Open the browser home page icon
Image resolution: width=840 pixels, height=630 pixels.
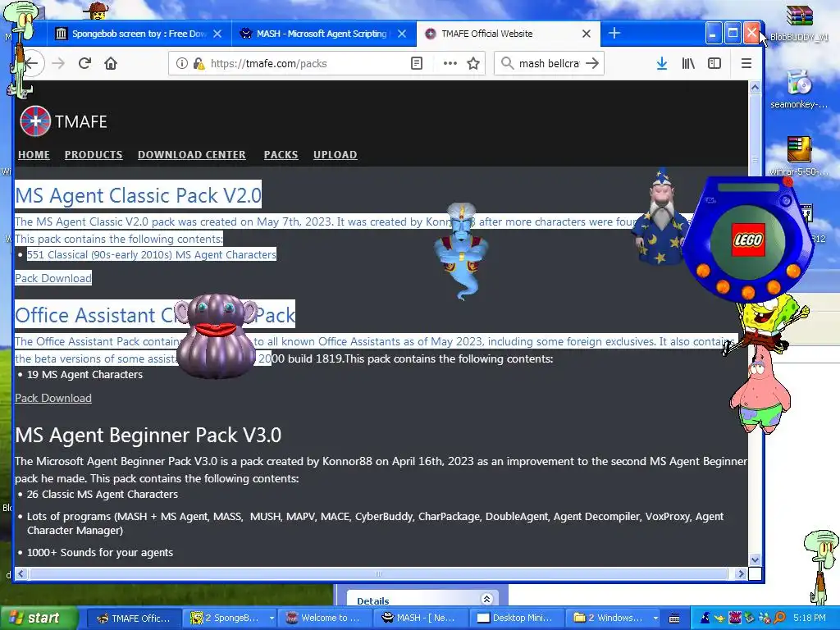(111, 63)
